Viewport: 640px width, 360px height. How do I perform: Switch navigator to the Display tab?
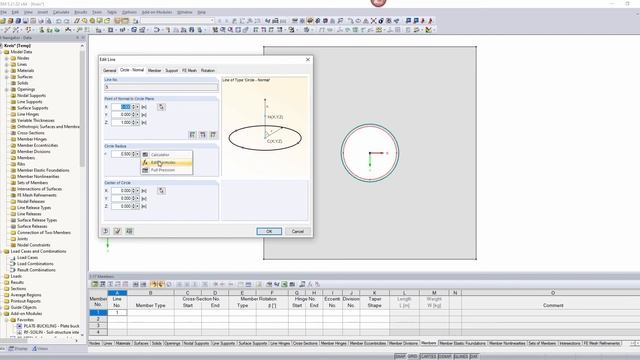click(19, 349)
